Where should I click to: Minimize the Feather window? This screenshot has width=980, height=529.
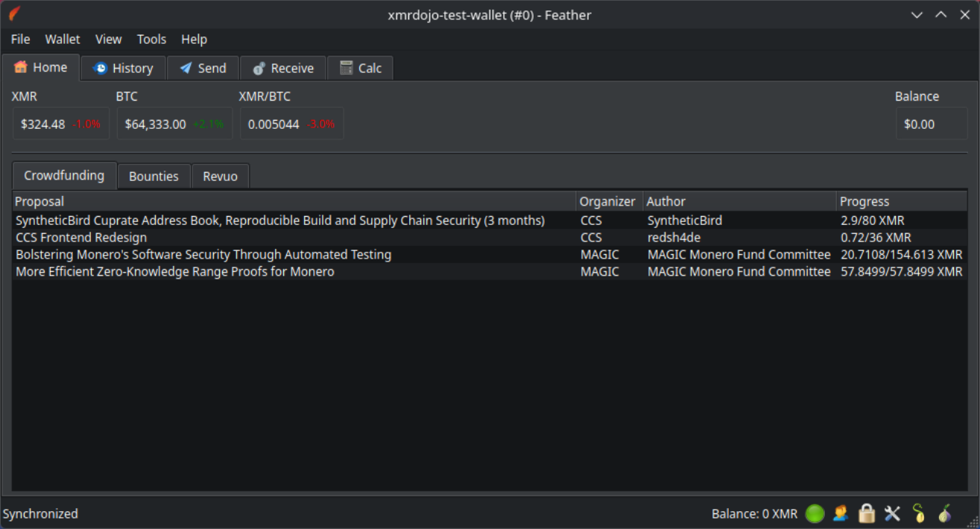[917, 15]
